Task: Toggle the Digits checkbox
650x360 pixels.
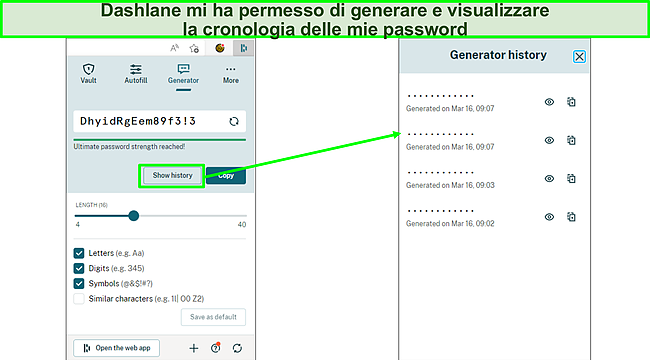Action: [x=79, y=268]
